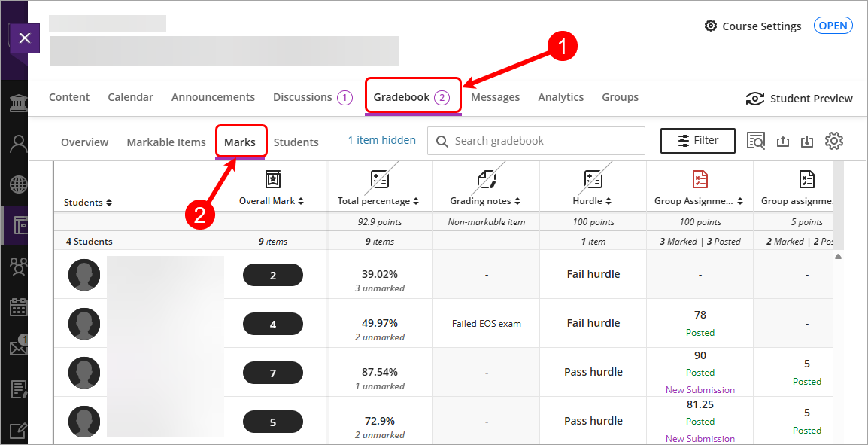Sort by the Total percentage column
The width and height of the screenshot is (868, 445).
tap(416, 202)
